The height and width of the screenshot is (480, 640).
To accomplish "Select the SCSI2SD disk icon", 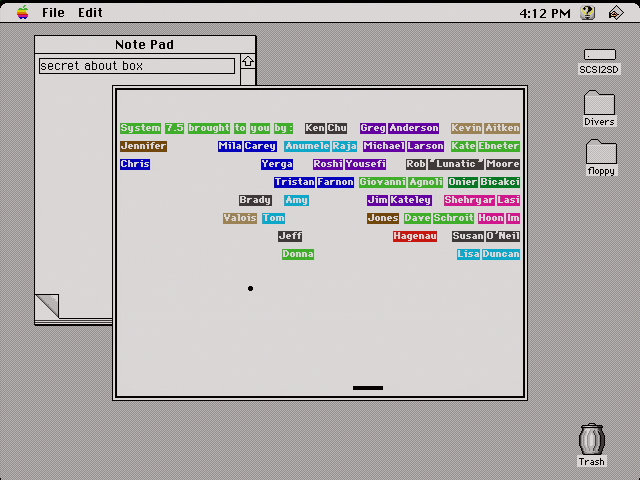I will 599,54.
